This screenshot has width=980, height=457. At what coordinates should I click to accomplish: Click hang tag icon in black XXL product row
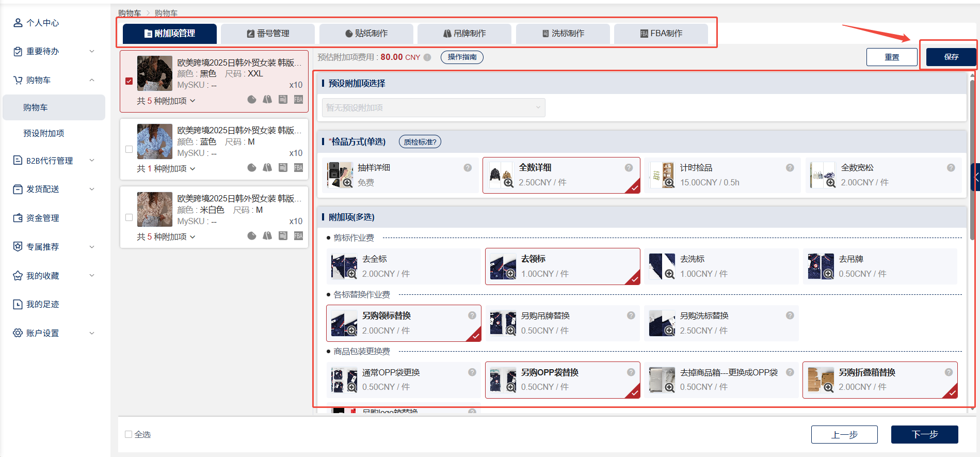[x=267, y=99]
